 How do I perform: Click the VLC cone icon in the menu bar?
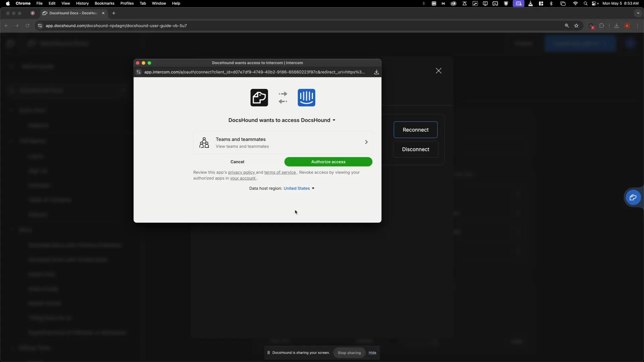pos(531,3)
